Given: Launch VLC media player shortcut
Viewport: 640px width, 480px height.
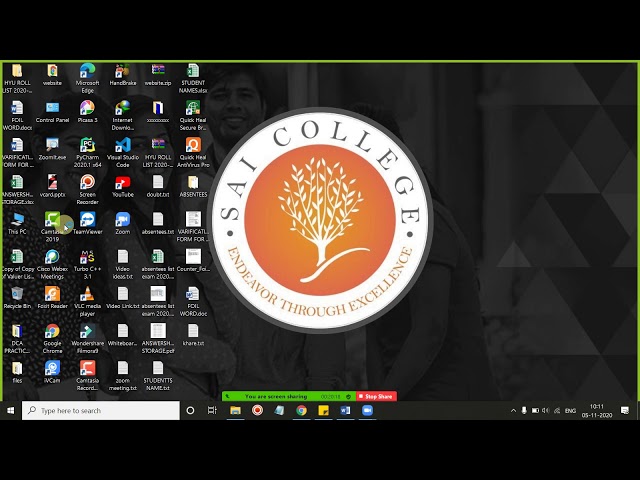Looking at the screenshot, I should coord(87,302).
